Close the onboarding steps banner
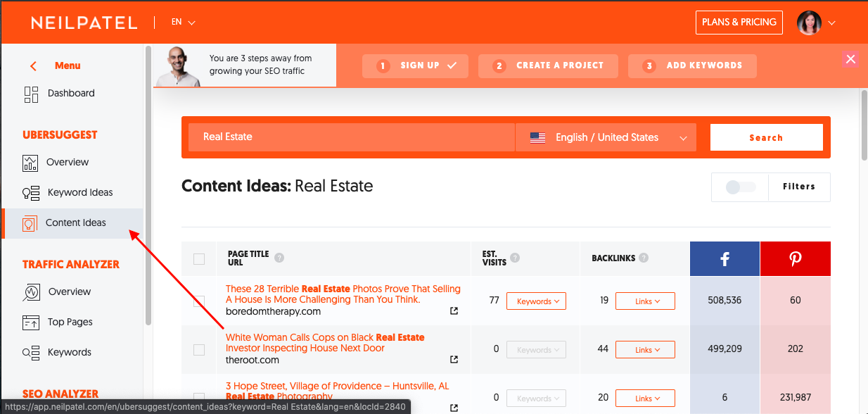868x414 pixels. click(850, 59)
